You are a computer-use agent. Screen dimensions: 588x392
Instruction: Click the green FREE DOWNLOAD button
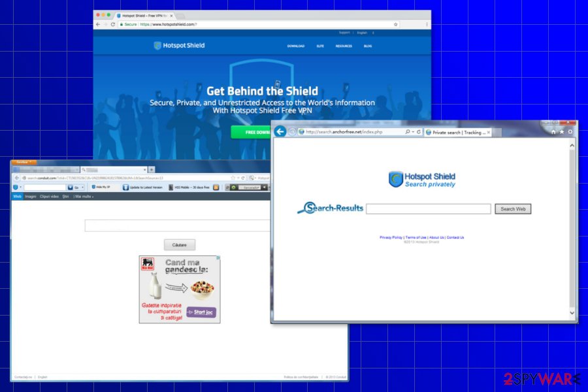pos(251,133)
